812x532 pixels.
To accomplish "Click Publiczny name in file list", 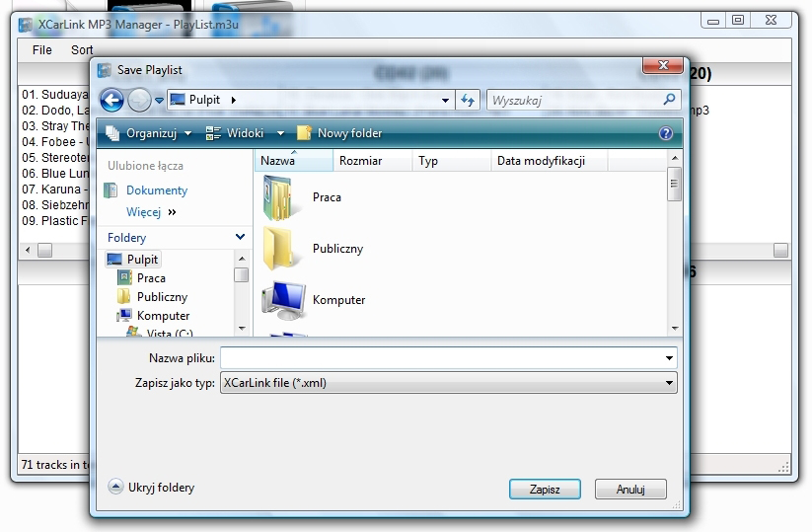I will [x=337, y=249].
